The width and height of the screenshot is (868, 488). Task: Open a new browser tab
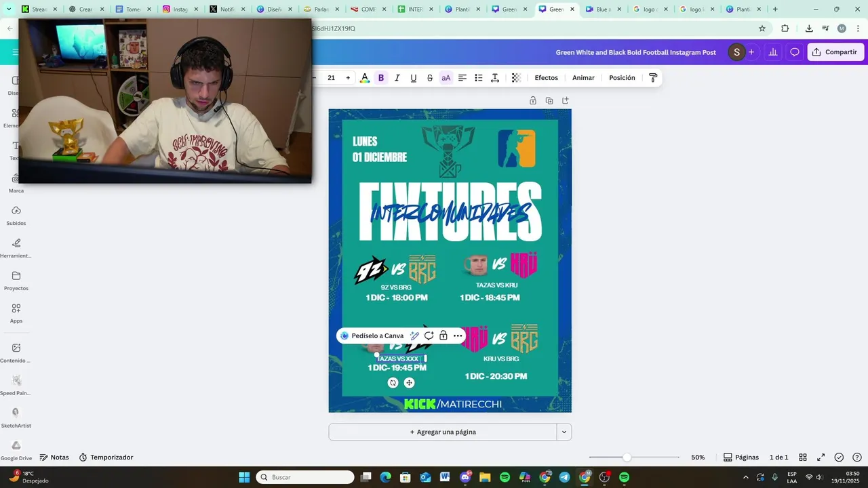(775, 9)
